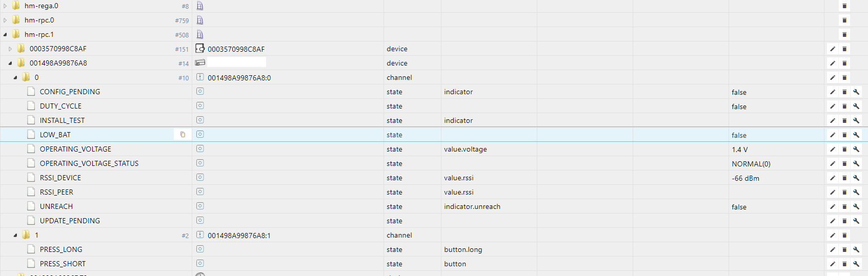Collapse channel 1 of device 001498A99876A8
868x276 pixels.
pos(15,236)
